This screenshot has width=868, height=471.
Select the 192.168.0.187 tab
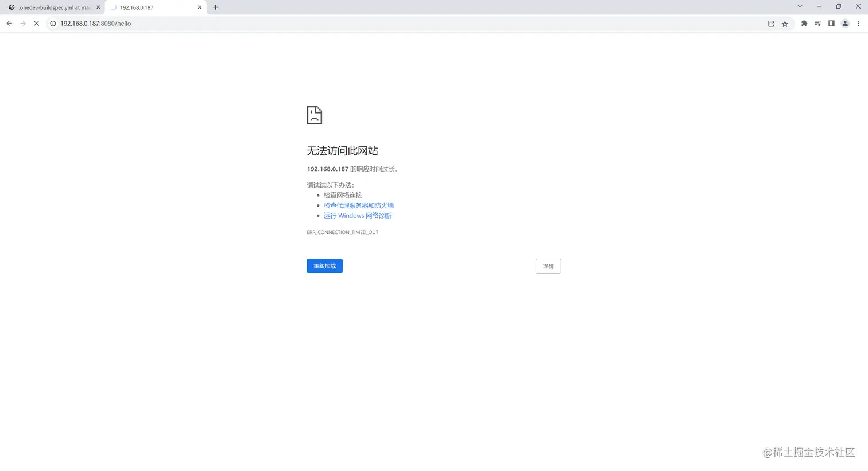tap(155, 7)
